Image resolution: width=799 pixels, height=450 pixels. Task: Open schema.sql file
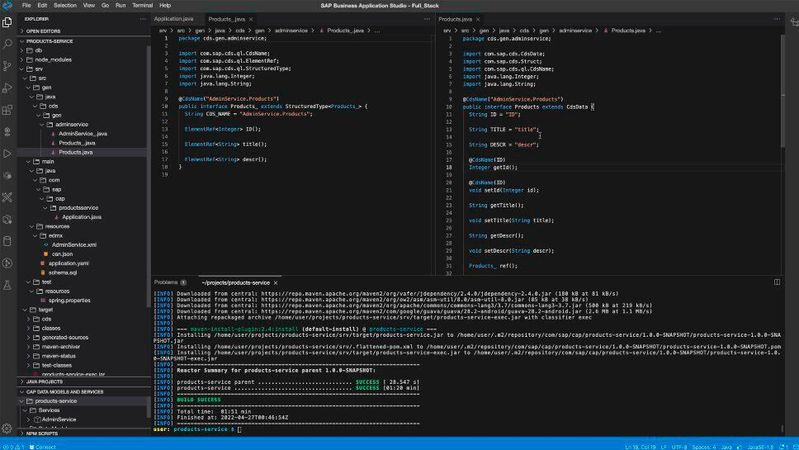pyautogui.click(x=63, y=273)
